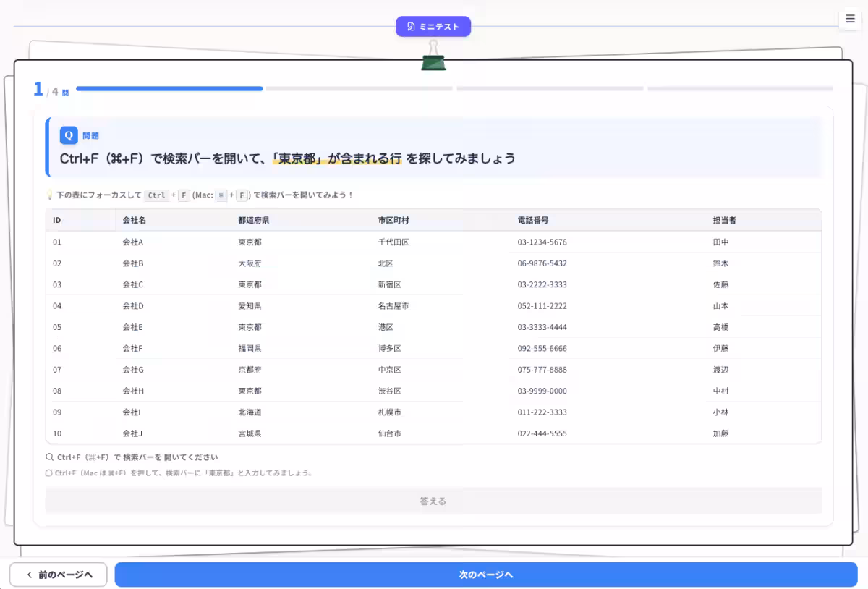Click the magnifier search icon below table

(49, 457)
